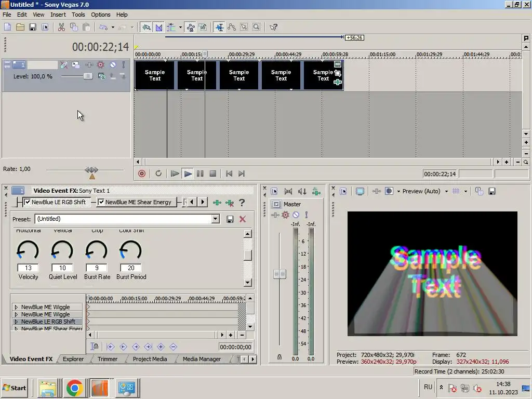
Task: Click Plug-In Chain button in Video Event FX
Action: (x=217, y=203)
